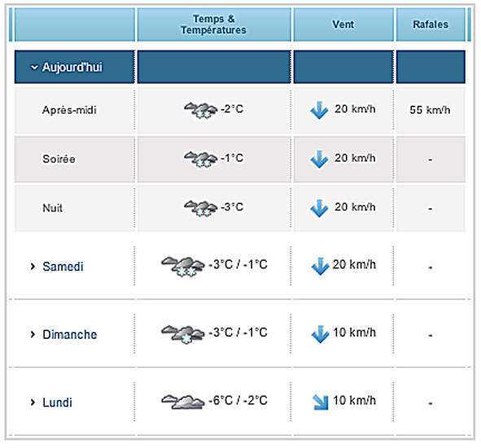Viewport: 481px width, 448px height.
Task: Expand the Lundi forecast chevron
Action: click(33, 402)
